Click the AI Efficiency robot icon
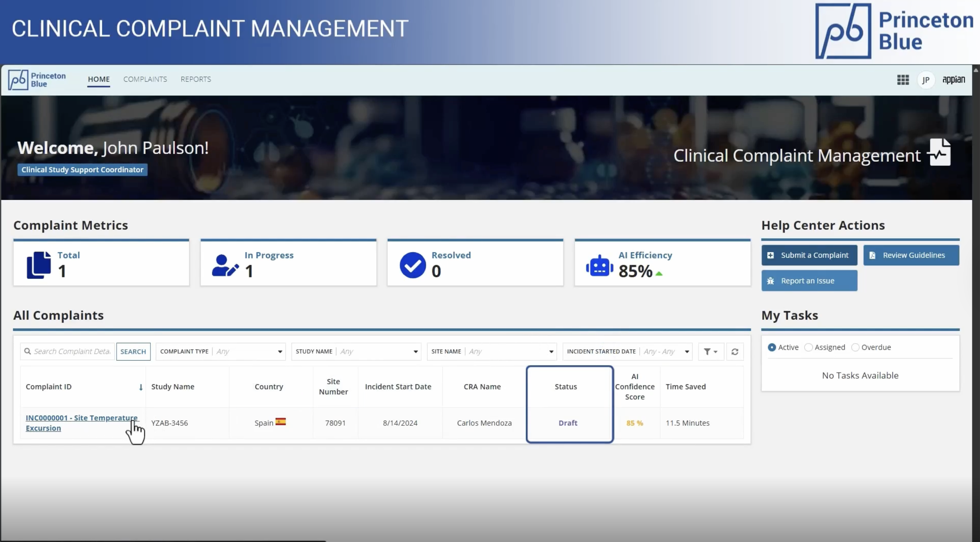Screen dimensions: 980x542 coord(599,266)
